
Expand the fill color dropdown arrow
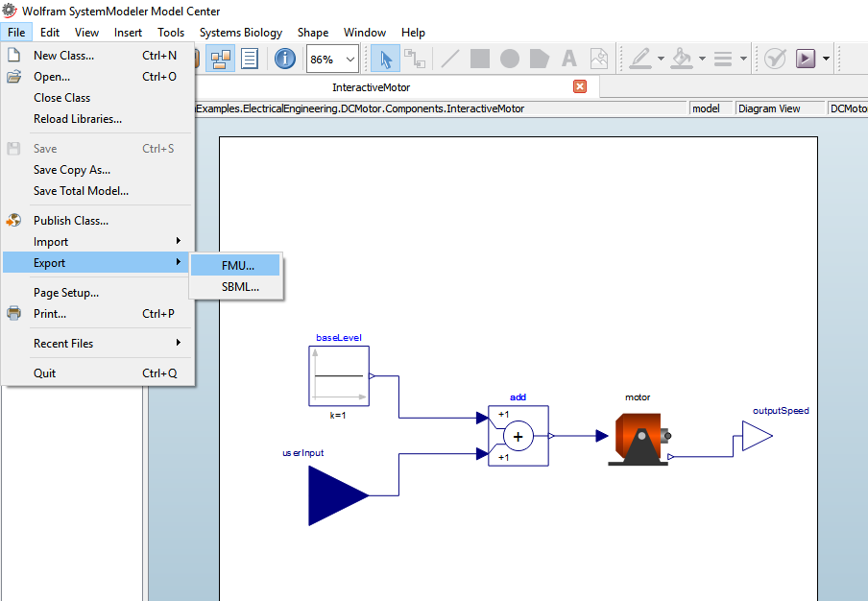702,59
